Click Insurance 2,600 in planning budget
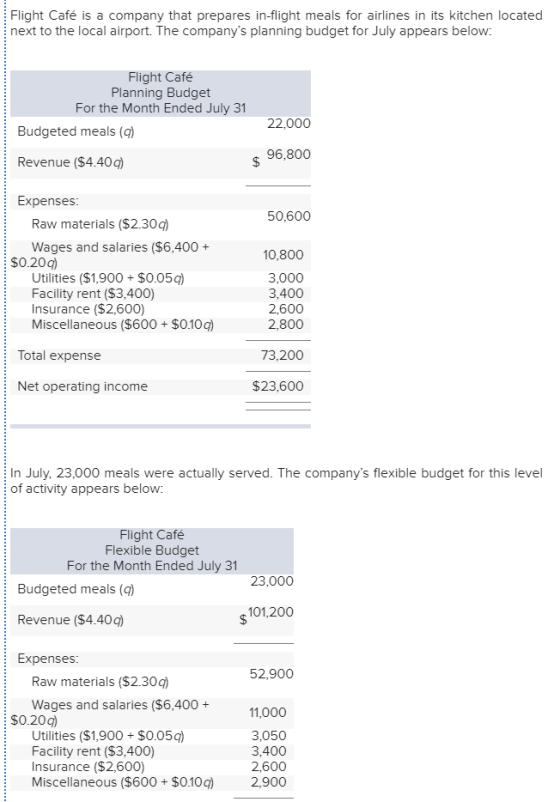560x802 pixels. pyautogui.click(x=286, y=309)
